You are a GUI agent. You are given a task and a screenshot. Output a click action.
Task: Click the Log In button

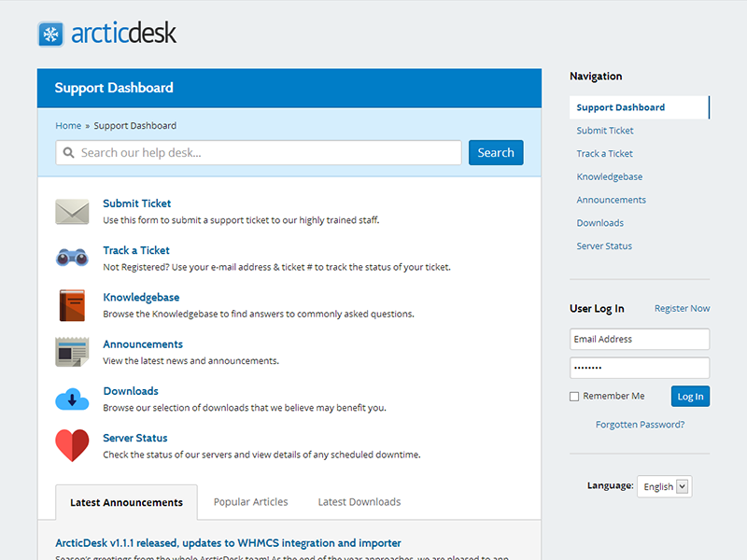pyautogui.click(x=690, y=396)
